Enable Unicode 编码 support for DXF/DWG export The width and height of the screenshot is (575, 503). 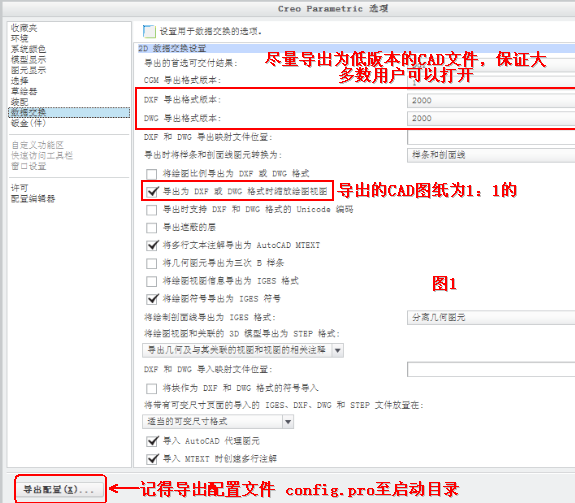(151, 210)
